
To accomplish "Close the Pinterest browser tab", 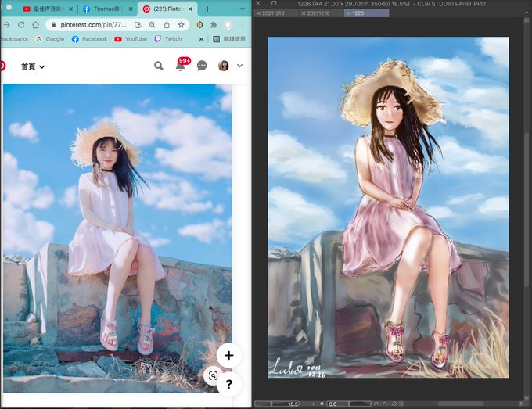I will click(x=190, y=9).
